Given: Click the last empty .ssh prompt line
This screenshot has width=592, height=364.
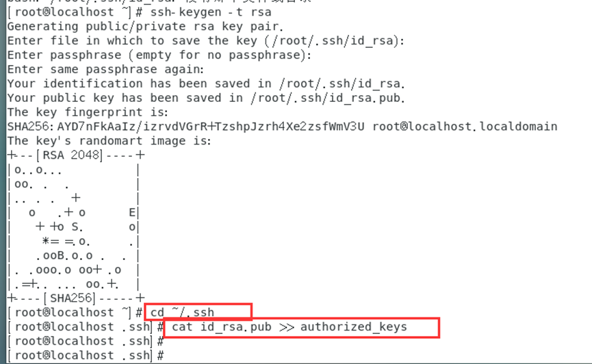Looking at the screenshot, I should (x=86, y=355).
